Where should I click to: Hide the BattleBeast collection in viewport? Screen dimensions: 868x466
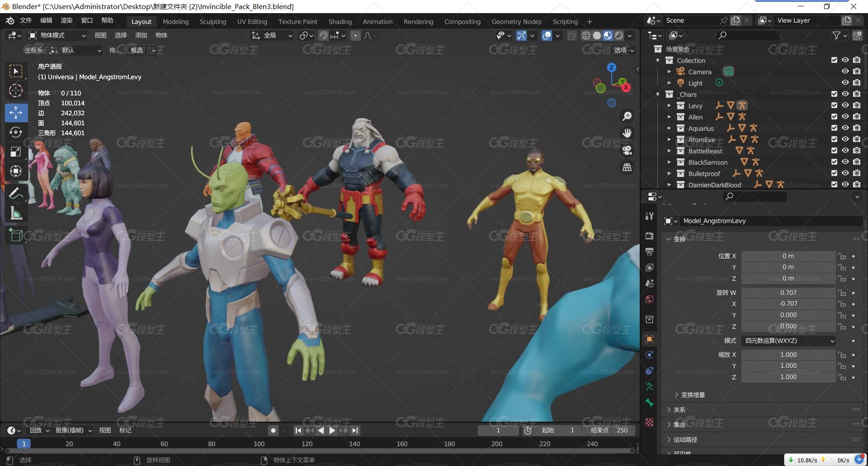pos(845,151)
